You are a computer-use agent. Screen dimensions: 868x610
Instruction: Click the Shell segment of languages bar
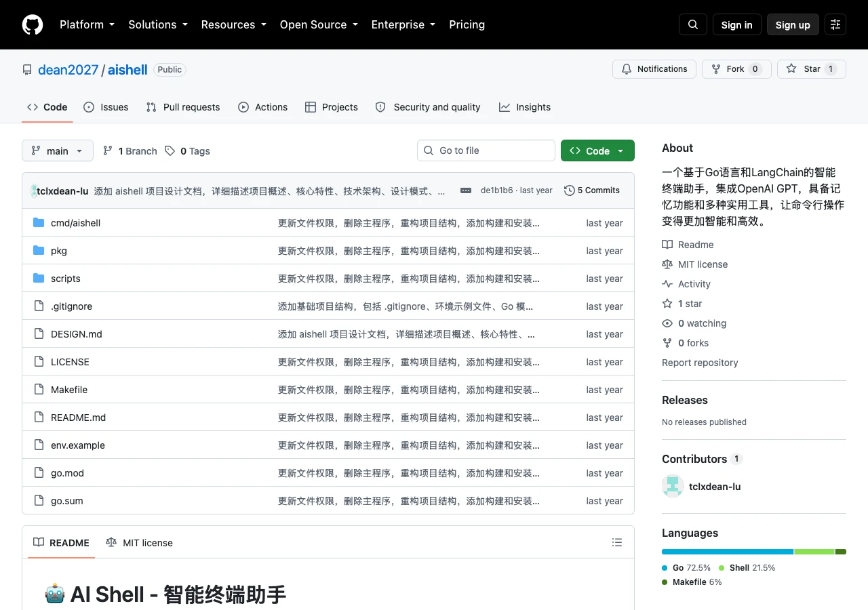(814, 552)
